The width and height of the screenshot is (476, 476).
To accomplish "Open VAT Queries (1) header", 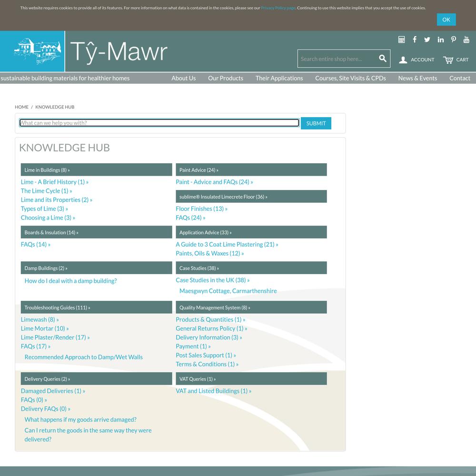I will click(x=251, y=378).
